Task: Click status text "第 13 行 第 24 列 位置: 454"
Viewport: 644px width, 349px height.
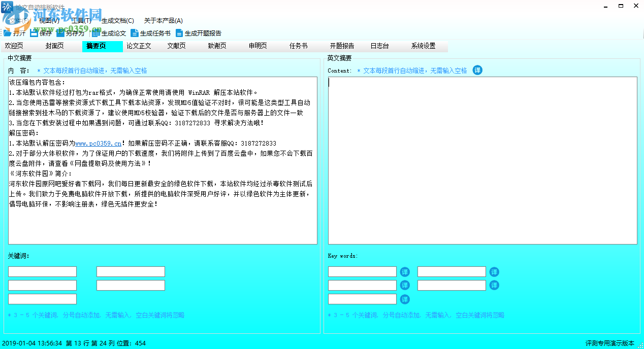Action: [x=106, y=343]
